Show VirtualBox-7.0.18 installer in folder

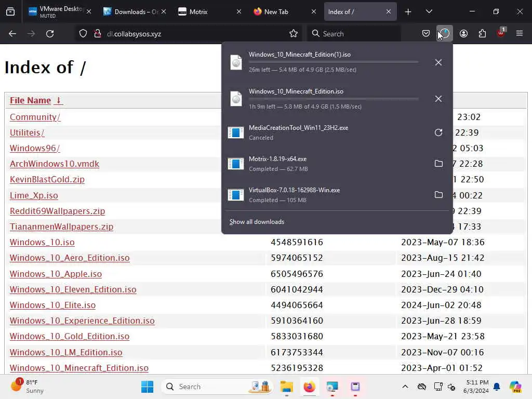[x=438, y=195]
